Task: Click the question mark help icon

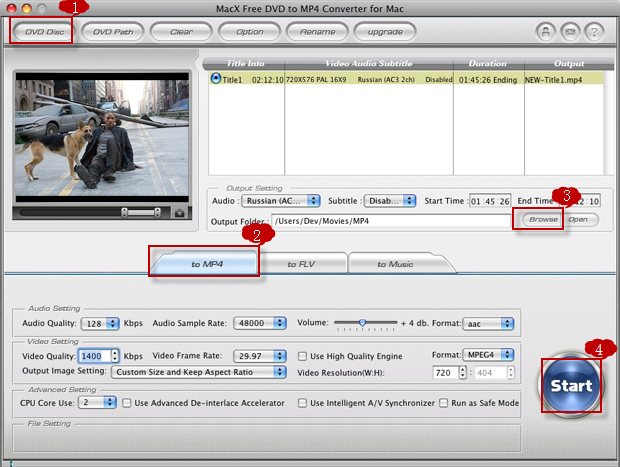Action: point(595,32)
